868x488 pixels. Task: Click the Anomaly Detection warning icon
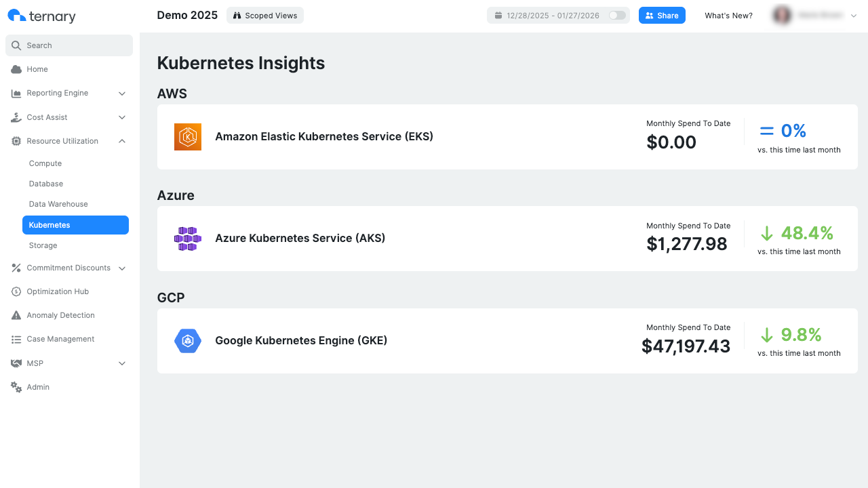[15, 314]
